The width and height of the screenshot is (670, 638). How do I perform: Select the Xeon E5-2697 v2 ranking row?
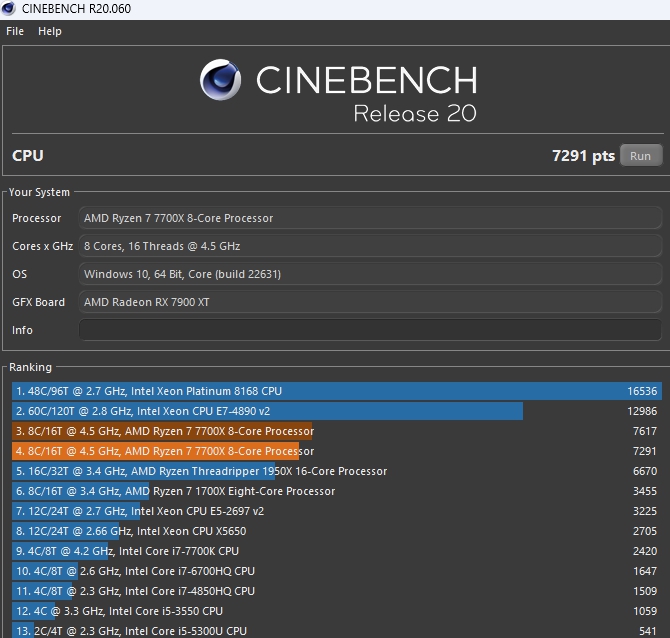(x=337, y=511)
